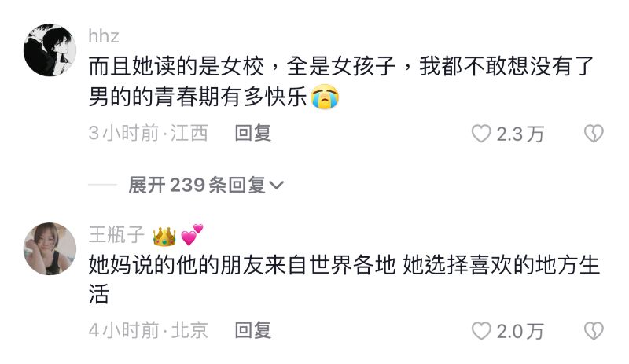Screen dimensions: 629x364
Task: Select the 2.0万 like count
Action: coord(520,332)
